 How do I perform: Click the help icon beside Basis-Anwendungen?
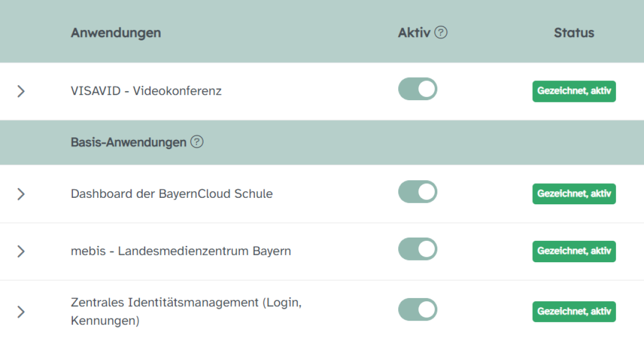(197, 142)
